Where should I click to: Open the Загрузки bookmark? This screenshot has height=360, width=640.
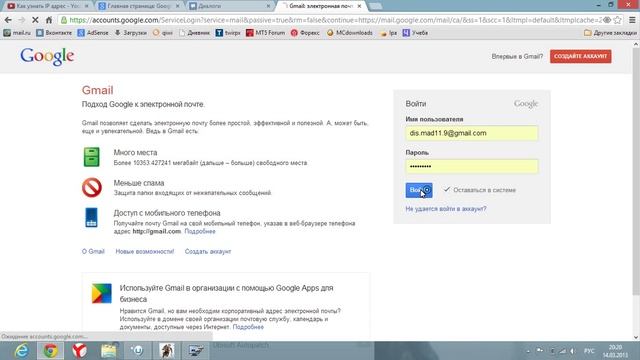tap(130, 33)
